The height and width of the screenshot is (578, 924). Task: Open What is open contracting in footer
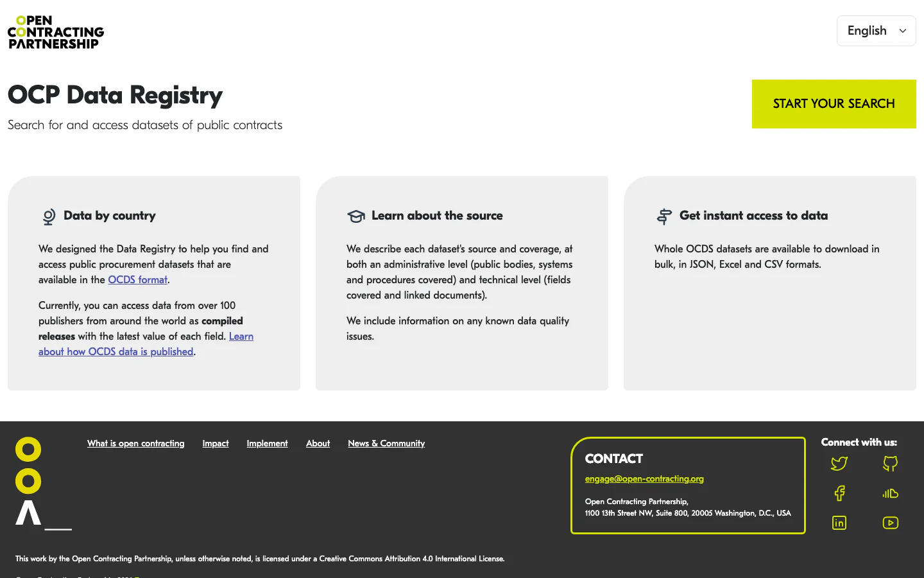click(135, 444)
